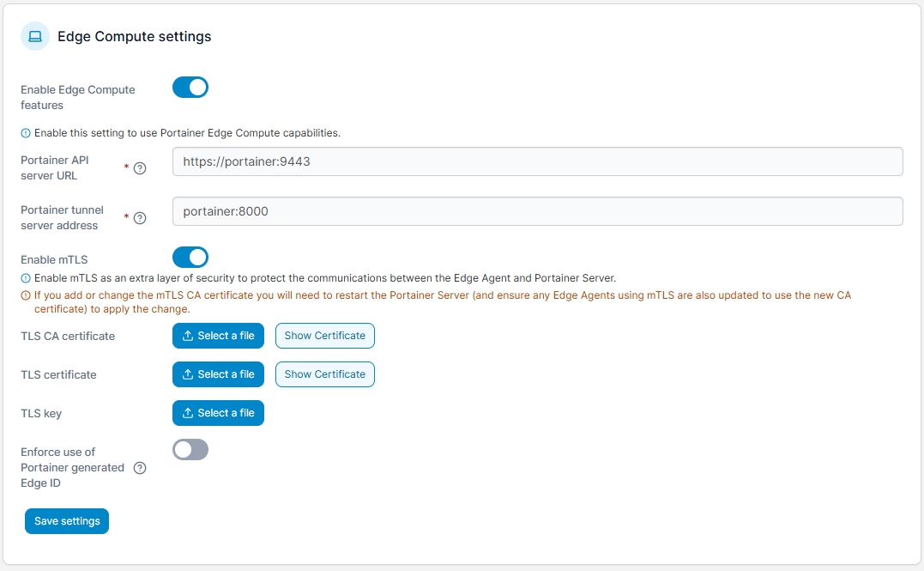The image size is (924, 571).
Task: Click the Edge Compute laptop header icon
Action: (x=35, y=36)
